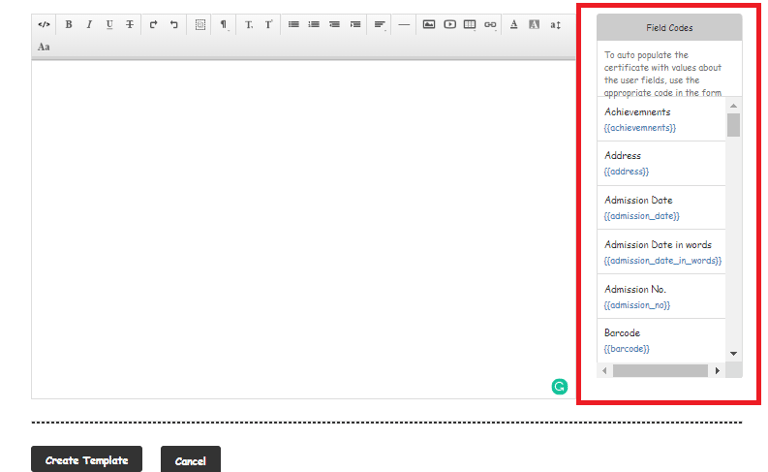Click the redo arrow icon
The image size is (768, 472).
click(153, 24)
